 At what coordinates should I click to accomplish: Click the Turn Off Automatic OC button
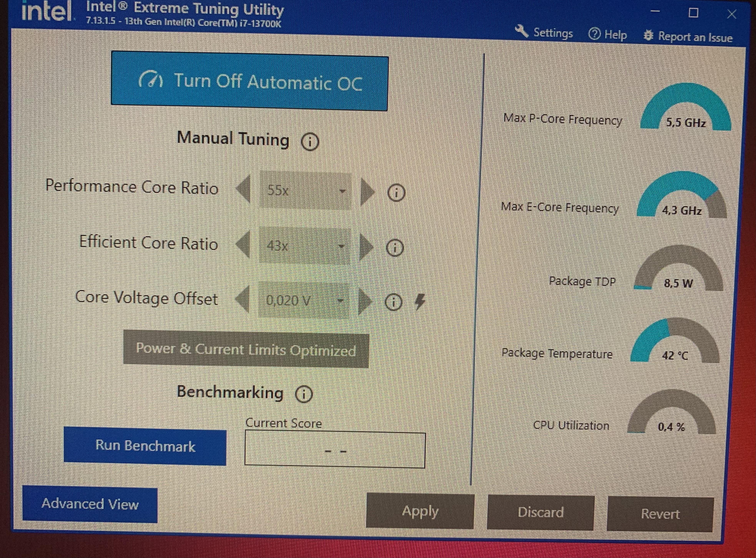click(x=250, y=81)
